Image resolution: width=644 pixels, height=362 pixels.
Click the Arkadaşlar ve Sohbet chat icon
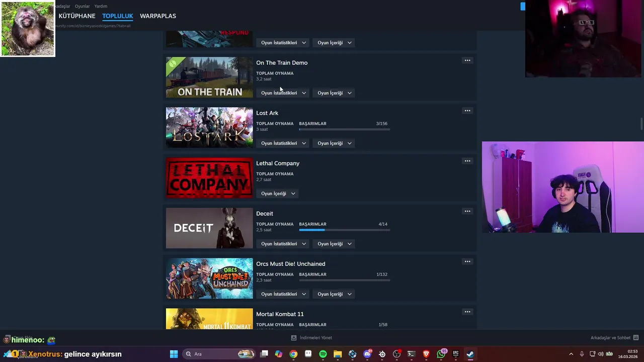pos(636,338)
